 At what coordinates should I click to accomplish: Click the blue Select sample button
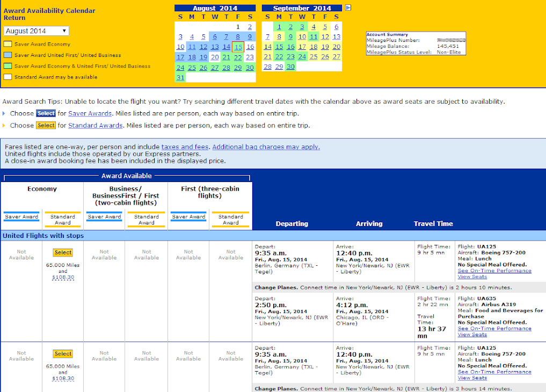point(46,113)
